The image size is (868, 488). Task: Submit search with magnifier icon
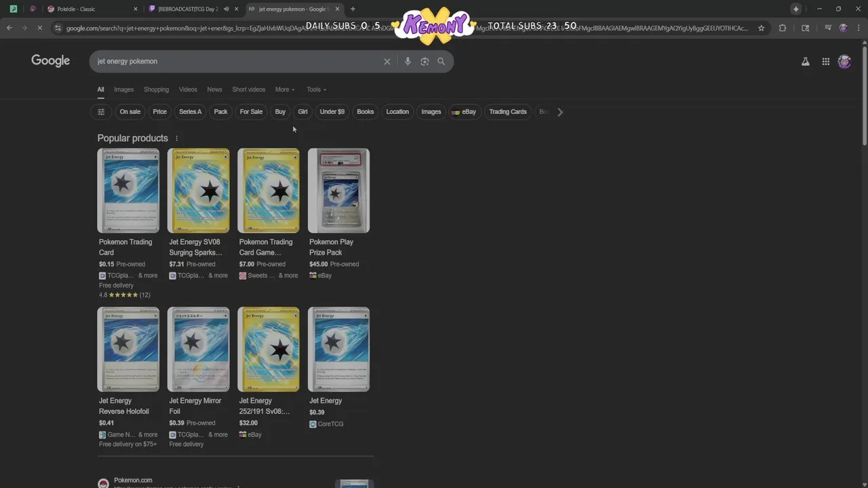441,61
